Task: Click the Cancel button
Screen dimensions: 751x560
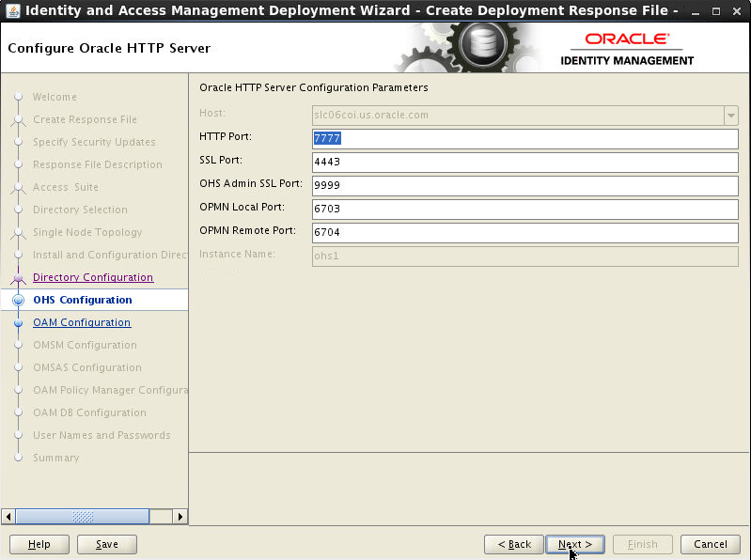Action: (711, 544)
